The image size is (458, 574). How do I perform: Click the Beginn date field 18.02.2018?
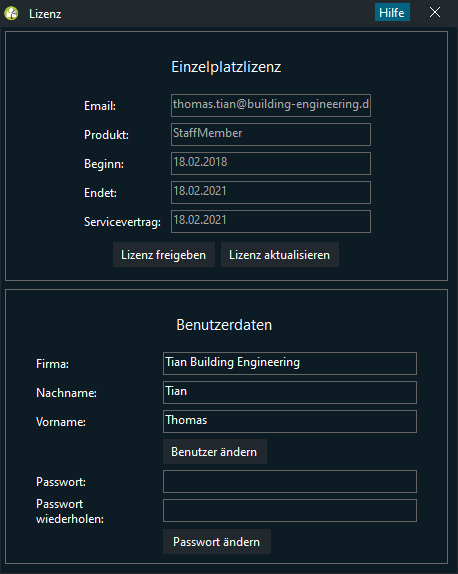pos(271,163)
